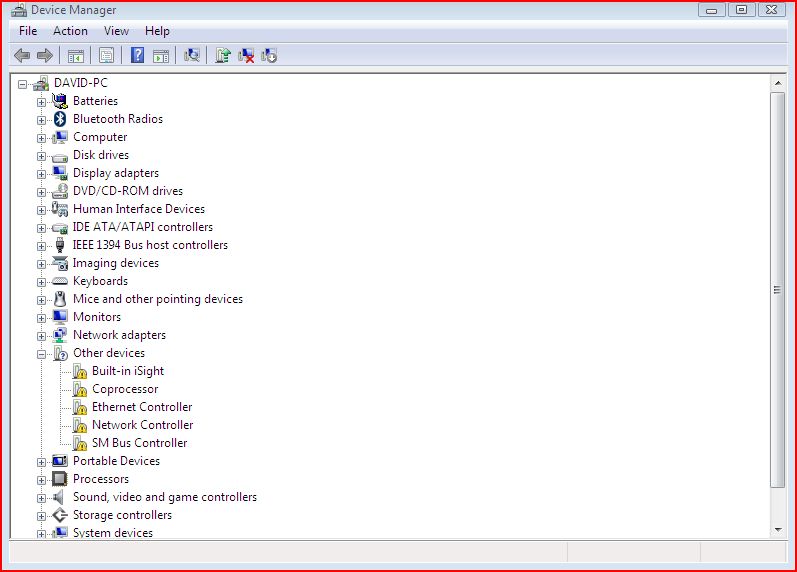
Task: Select the Built-in iSight device
Action: pos(128,371)
